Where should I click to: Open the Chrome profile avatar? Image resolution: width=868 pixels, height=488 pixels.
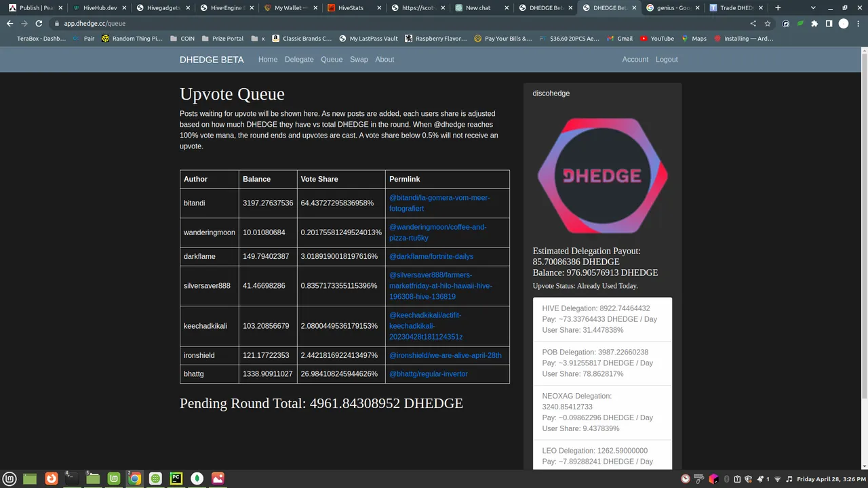point(844,23)
